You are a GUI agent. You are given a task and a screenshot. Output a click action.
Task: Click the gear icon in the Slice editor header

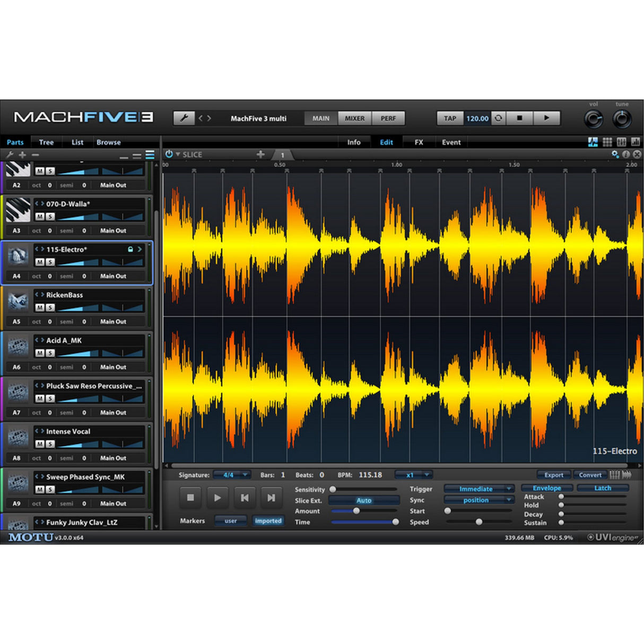(x=615, y=154)
